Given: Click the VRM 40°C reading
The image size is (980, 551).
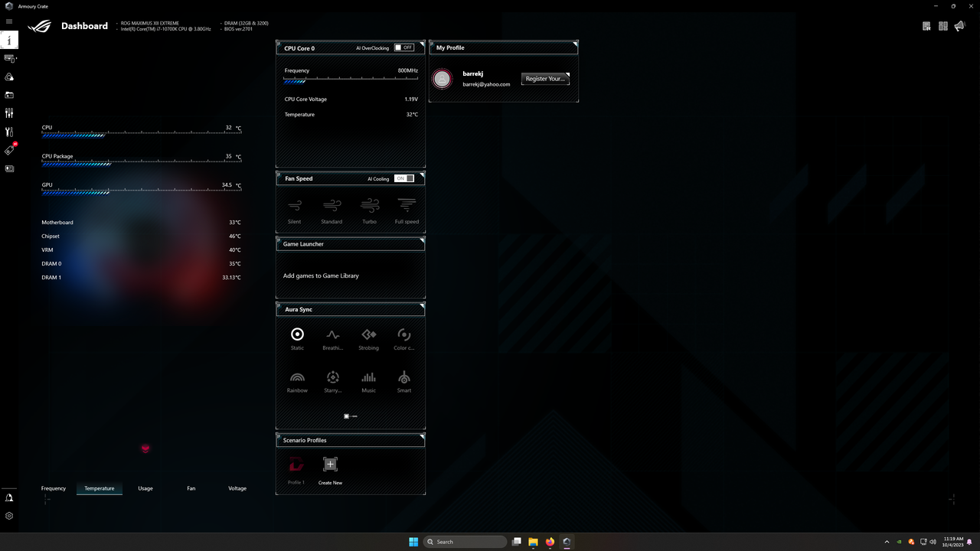Looking at the screenshot, I should pos(142,250).
